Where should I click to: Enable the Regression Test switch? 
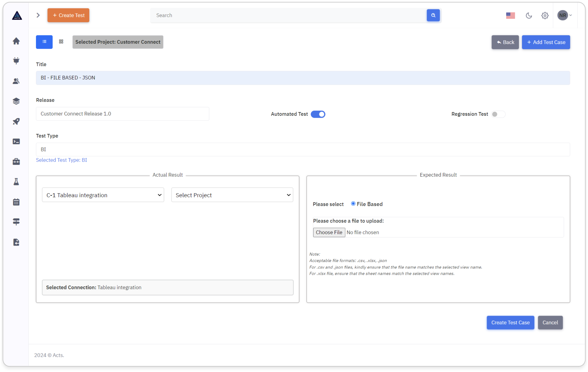click(x=498, y=114)
